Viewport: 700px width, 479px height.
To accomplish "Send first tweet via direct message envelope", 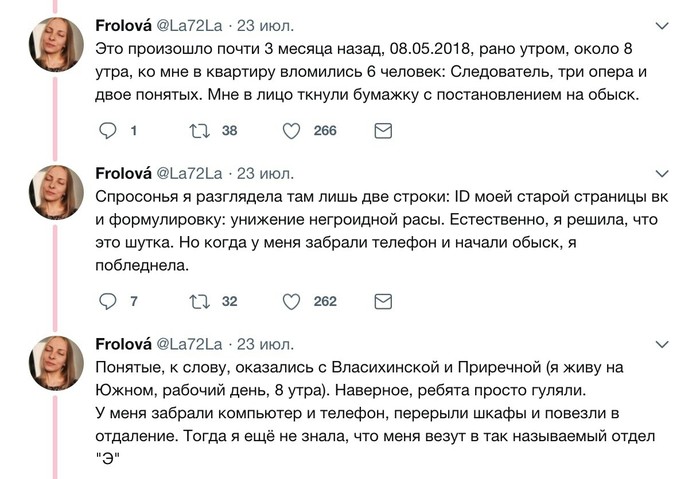I will [x=382, y=130].
